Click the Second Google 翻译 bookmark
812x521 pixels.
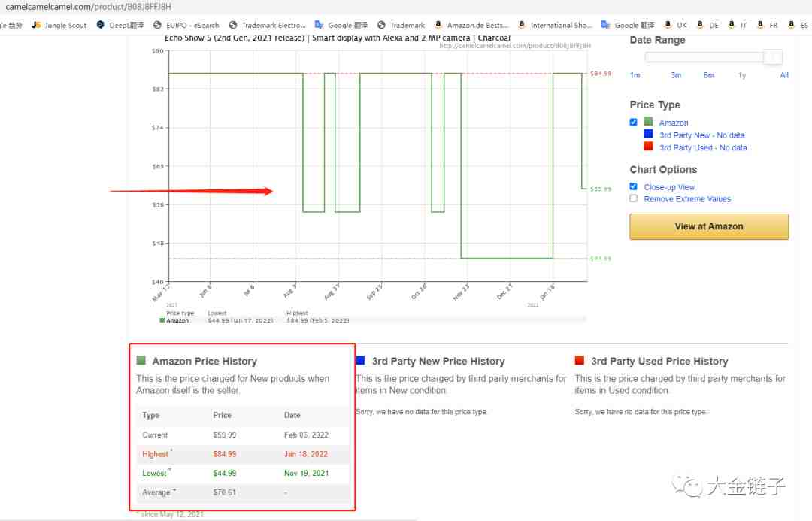[628, 25]
